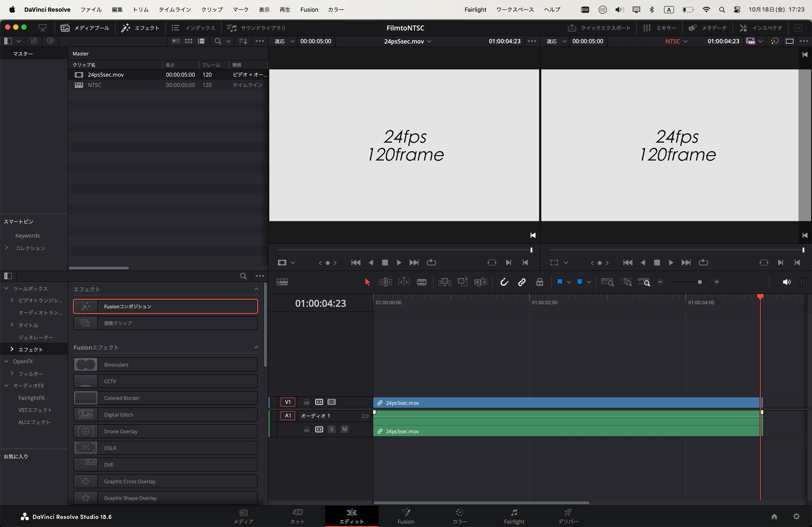Mute audio track A1 with M

[x=345, y=429]
